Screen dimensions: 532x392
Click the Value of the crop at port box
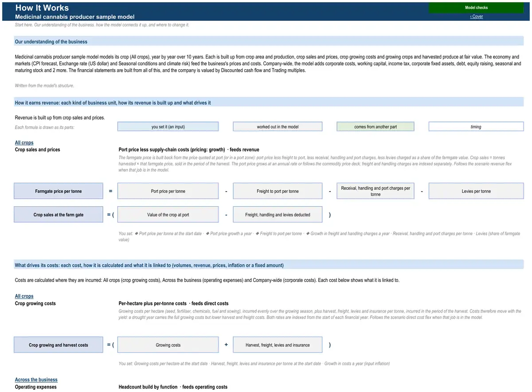168,215
